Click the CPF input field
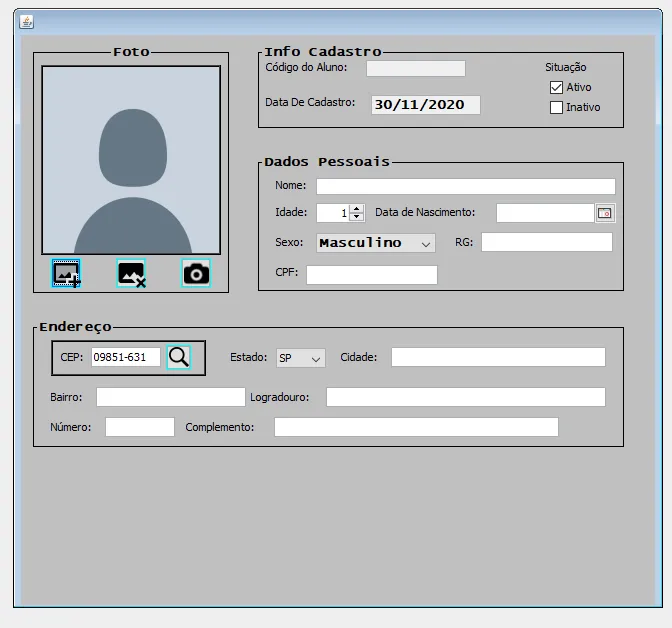This screenshot has width=672, height=628. (x=372, y=275)
